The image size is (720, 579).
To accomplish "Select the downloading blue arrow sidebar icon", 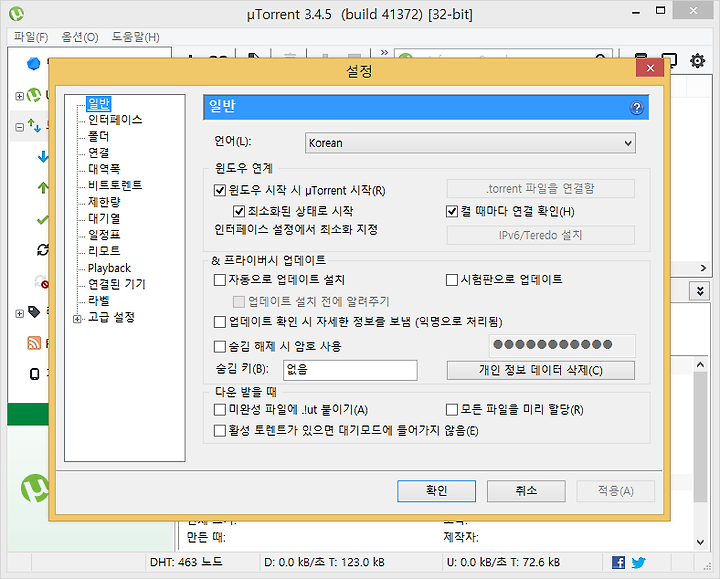I will (x=43, y=157).
